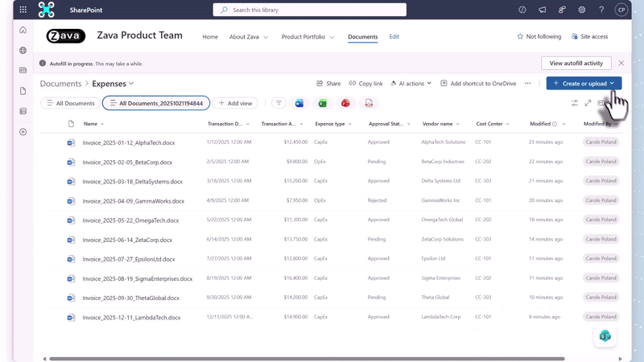Image resolution: width=644 pixels, height=362 pixels.
Task: Open the Home icon in left rail
Action: click(23, 30)
